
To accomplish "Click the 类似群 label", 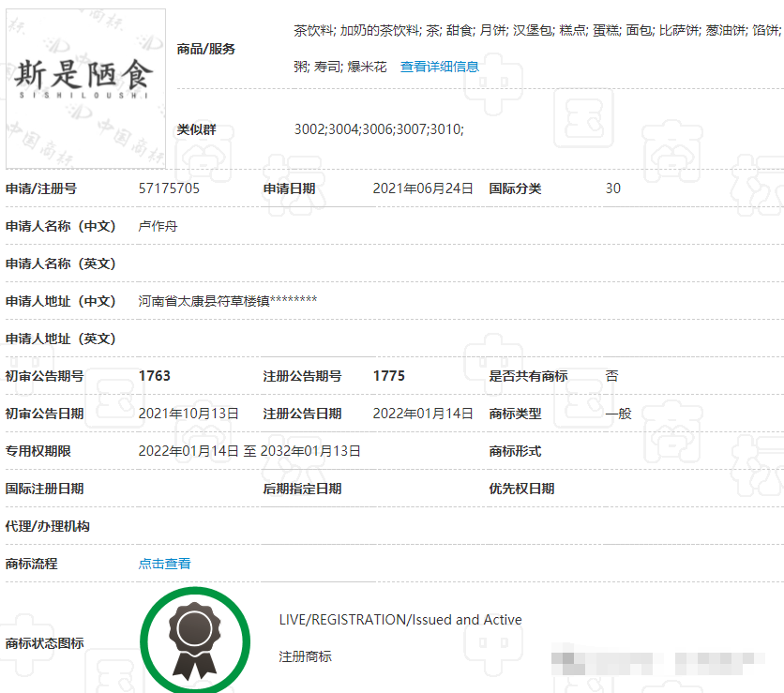I will (x=197, y=129).
